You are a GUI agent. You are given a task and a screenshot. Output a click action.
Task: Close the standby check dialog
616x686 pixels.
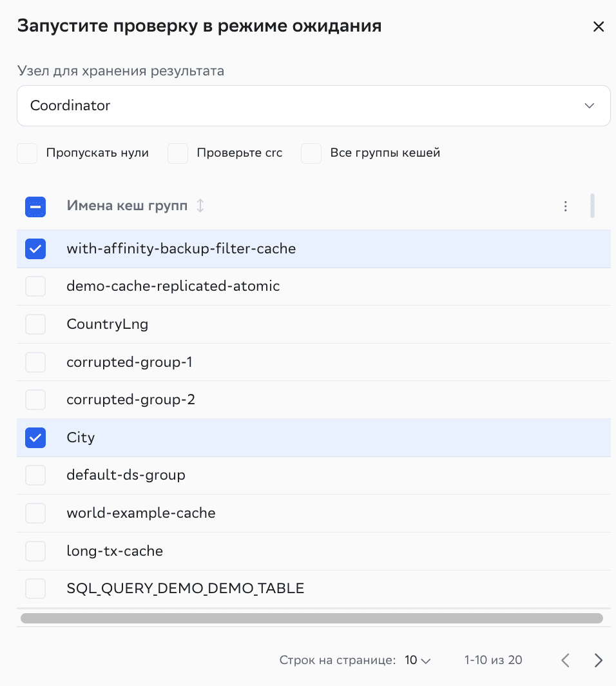click(x=599, y=26)
